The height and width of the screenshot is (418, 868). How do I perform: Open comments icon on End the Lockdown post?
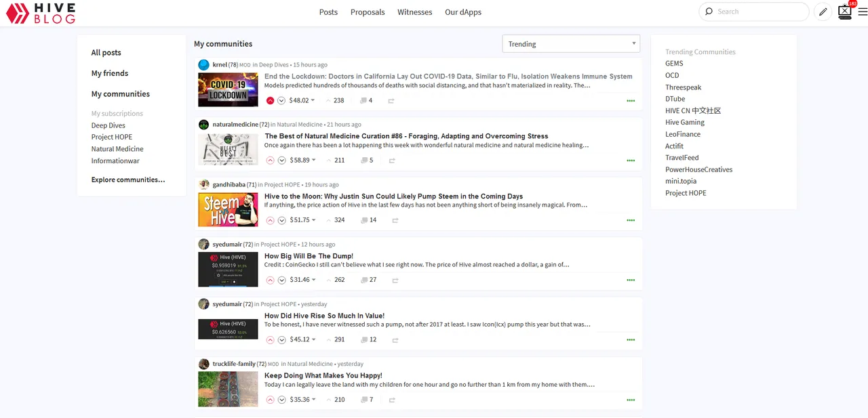point(364,101)
